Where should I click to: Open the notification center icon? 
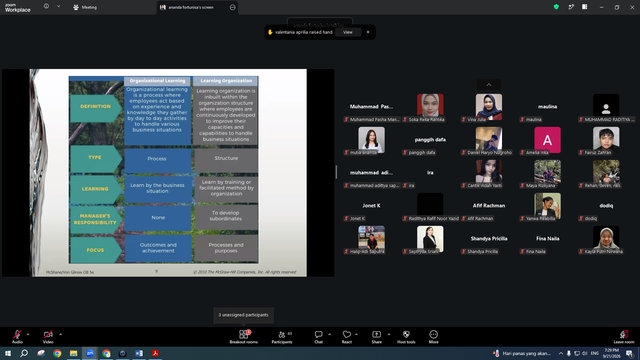(630, 353)
